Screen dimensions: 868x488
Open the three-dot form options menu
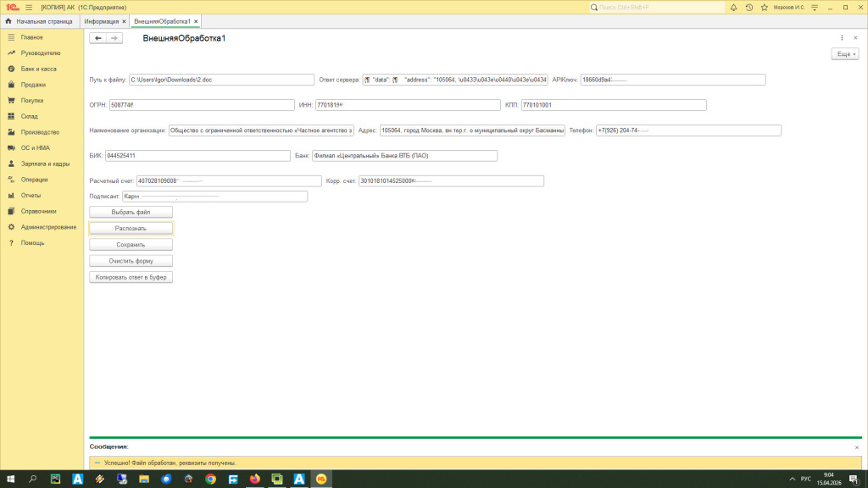(x=842, y=38)
